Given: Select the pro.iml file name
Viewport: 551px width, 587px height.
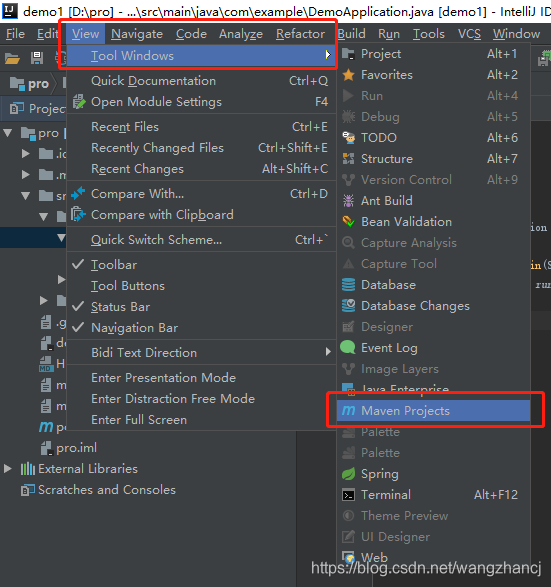Looking at the screenshot, I should coord(76,448).
